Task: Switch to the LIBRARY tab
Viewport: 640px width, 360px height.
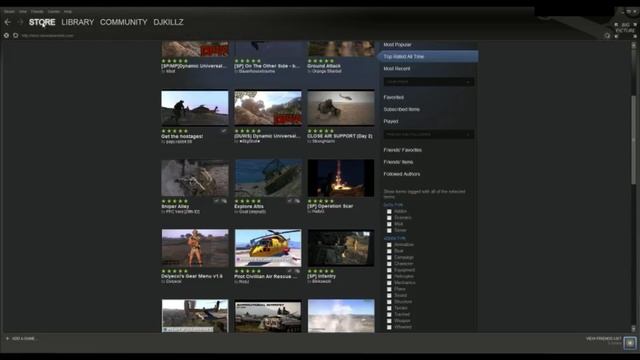Action: (x=78, y=22)
